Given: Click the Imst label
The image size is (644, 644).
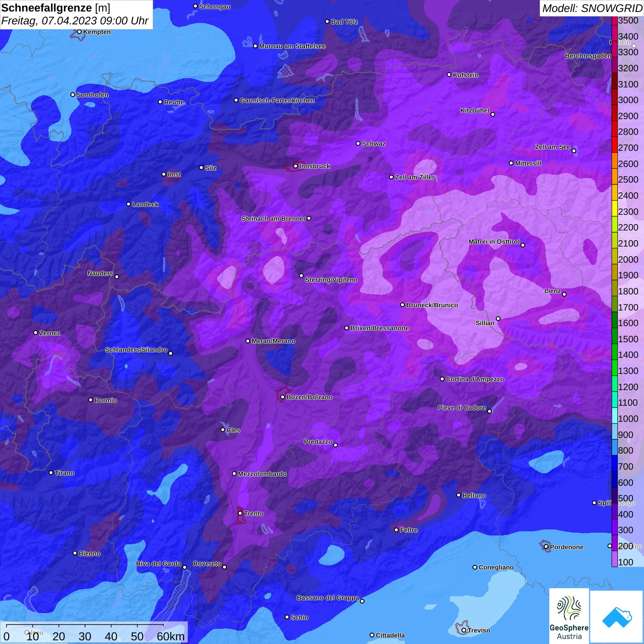Looking at the screenshot, I should click(174, 174).
